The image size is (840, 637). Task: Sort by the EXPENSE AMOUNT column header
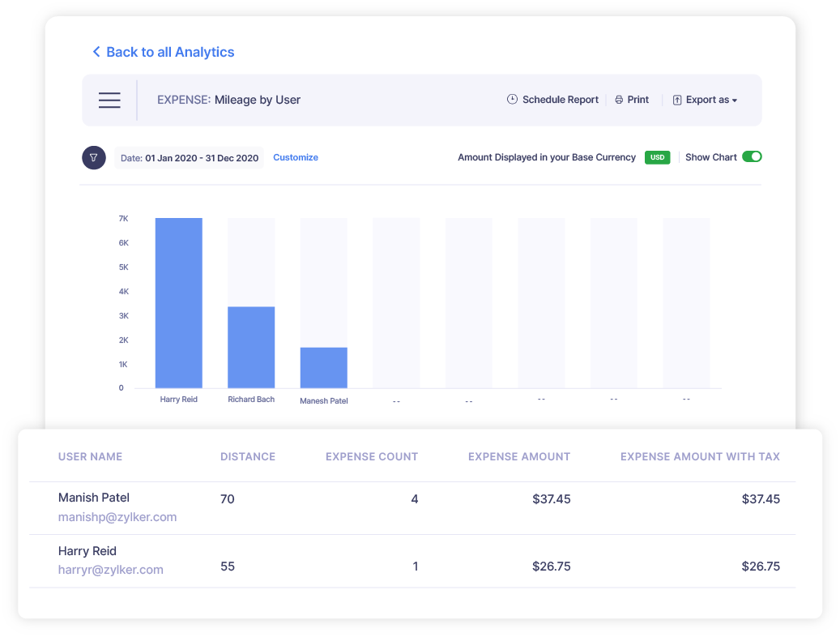point(519,456)
